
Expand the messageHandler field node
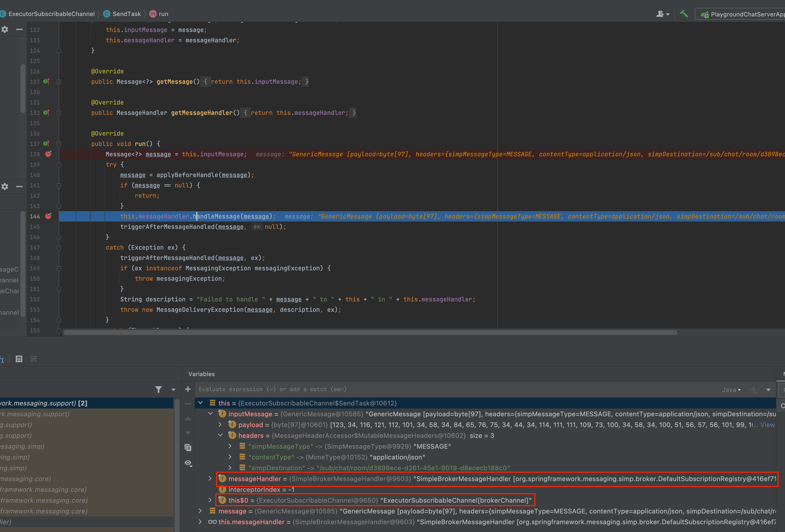click(210, 479)
